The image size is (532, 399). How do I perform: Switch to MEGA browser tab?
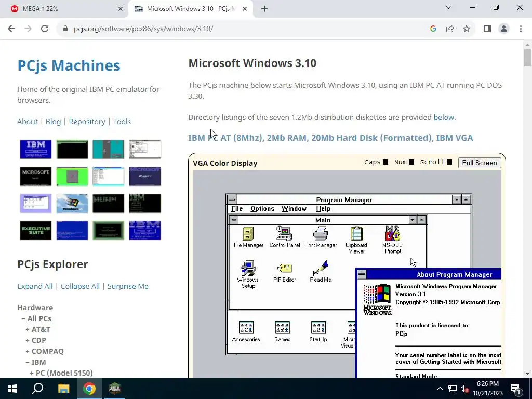point(64,9)
